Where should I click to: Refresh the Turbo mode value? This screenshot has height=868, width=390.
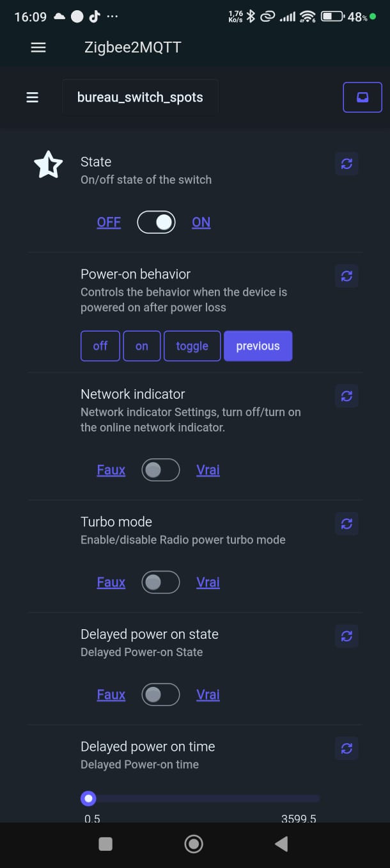click(x=347, y=524)
